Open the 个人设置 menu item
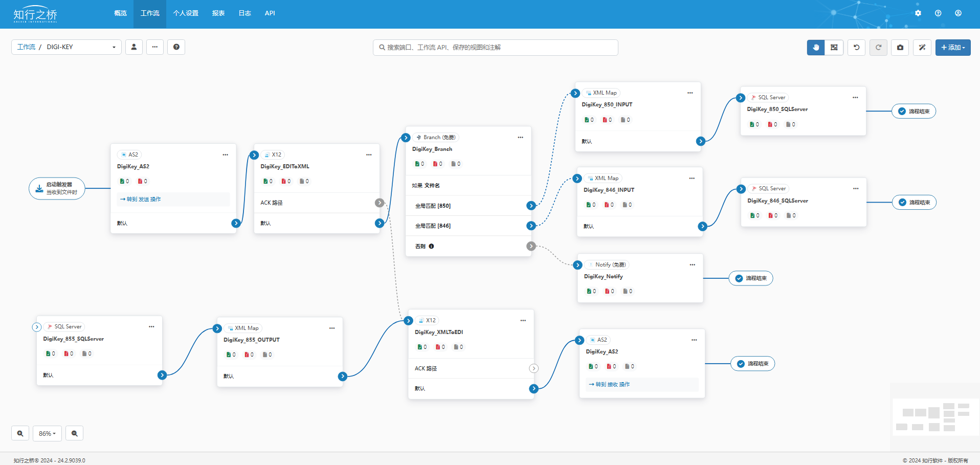This screenshot has height=465, width=980. tap(186, 13)
